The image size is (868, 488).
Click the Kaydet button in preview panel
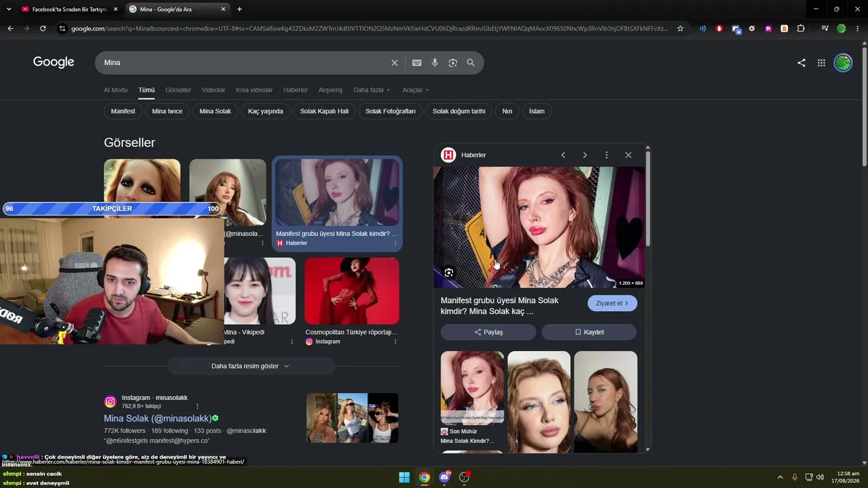589,332
